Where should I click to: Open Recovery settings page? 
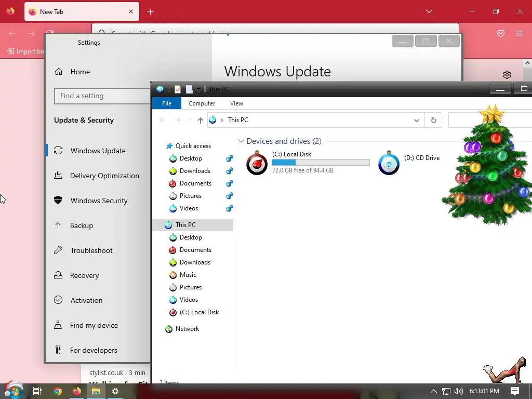[x=85, y=275]
